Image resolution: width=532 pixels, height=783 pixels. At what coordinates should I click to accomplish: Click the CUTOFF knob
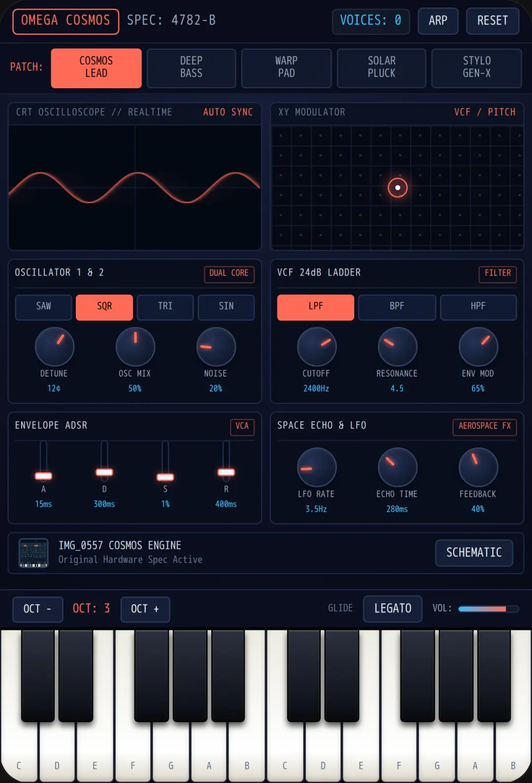(316, 347)
